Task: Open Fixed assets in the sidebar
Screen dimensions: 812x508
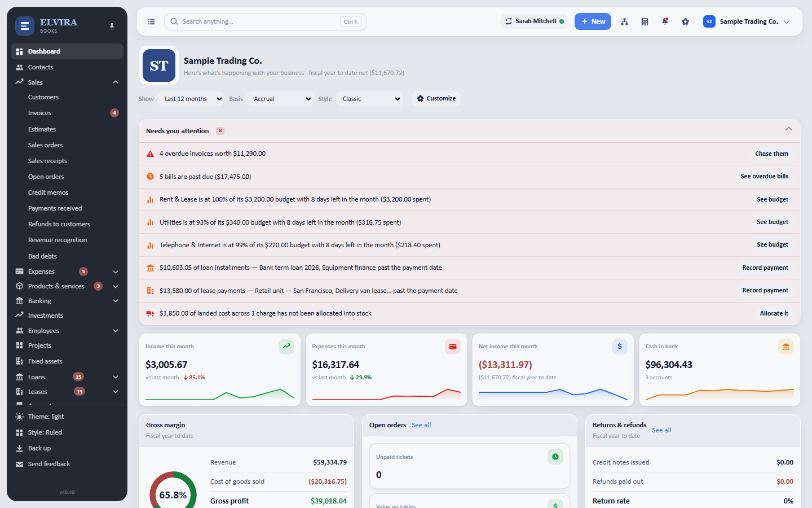Action: point(67,361)
